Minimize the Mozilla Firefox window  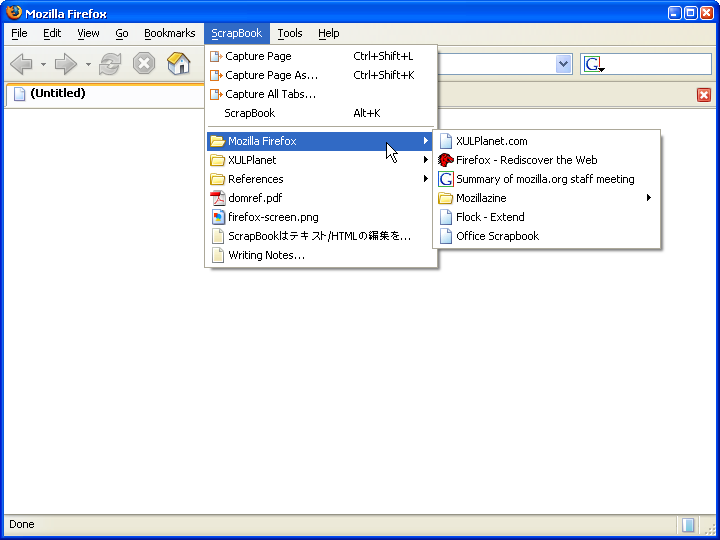[x=675, y=13]
